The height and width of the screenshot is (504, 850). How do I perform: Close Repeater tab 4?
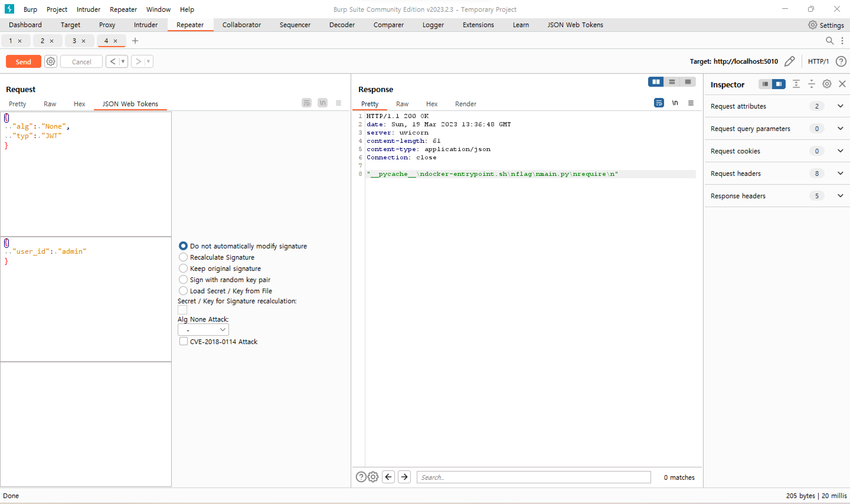(x=115, y=41)
